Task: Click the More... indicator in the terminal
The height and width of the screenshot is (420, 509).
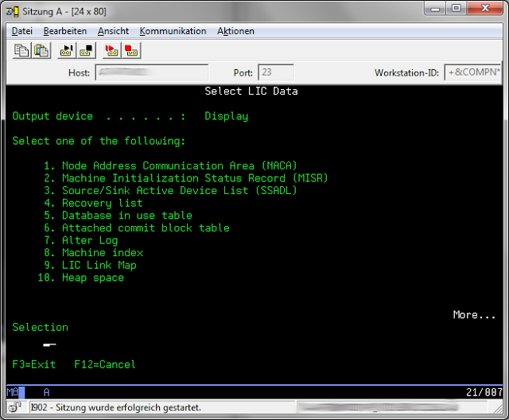Action: 474,315
